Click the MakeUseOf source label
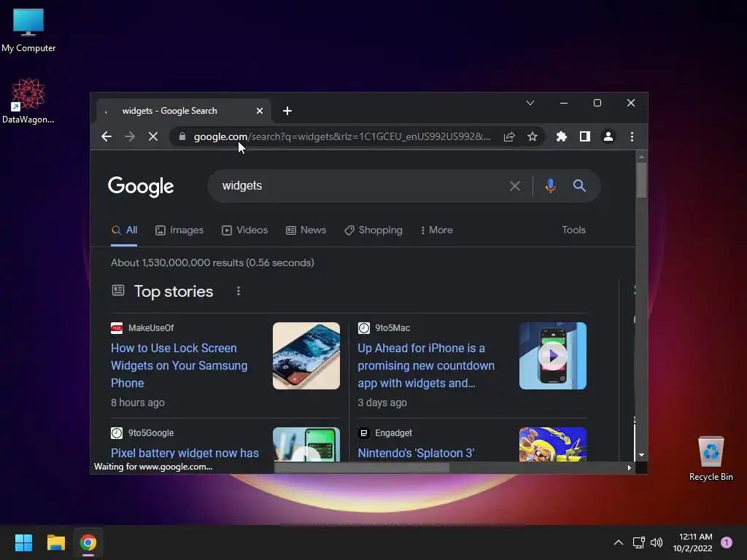The image size is (747, 560). [151, 327]
